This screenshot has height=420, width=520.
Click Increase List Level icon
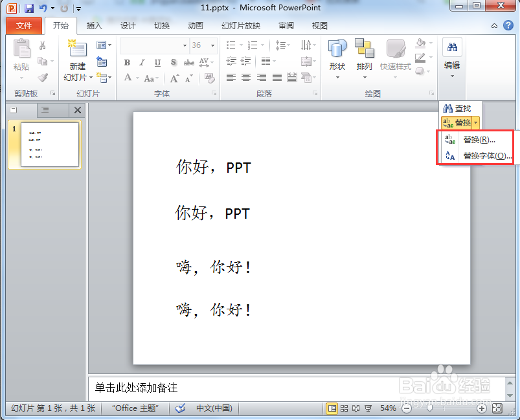click(x=245, y=61)
